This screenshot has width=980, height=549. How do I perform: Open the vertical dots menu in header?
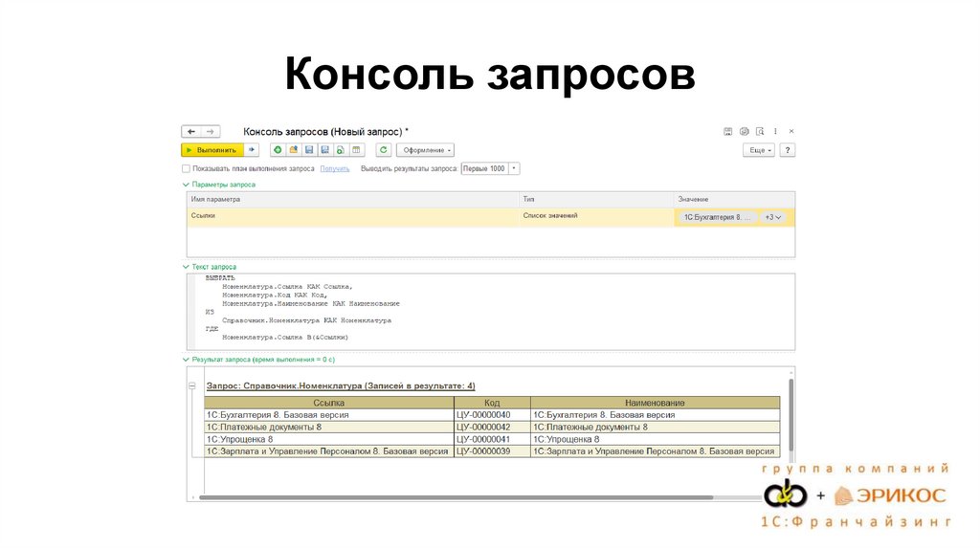tap(775, 131)
